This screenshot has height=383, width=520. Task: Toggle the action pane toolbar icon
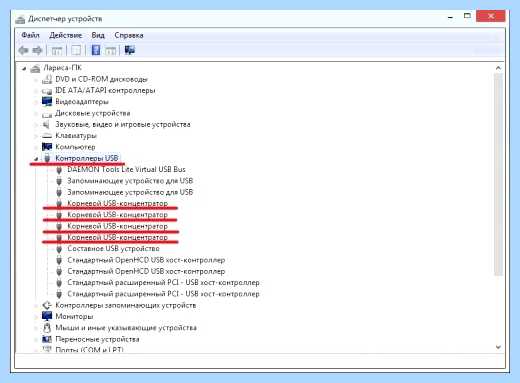pyautogui.click(x=110, y=51)
